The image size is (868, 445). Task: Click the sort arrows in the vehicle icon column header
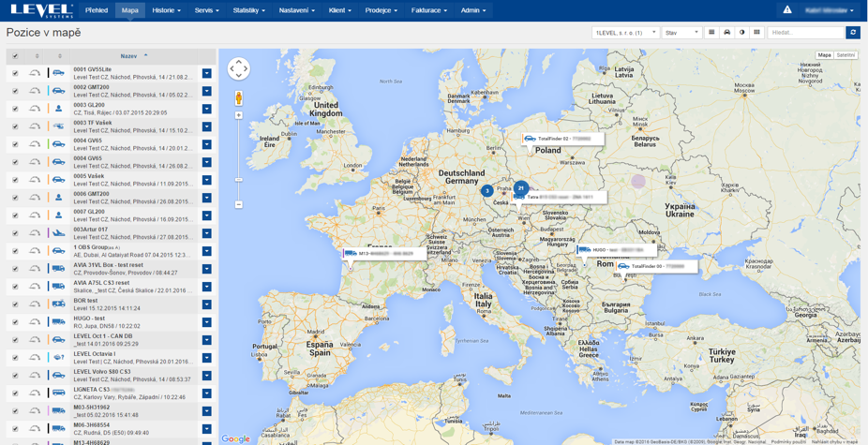point(59,56)
